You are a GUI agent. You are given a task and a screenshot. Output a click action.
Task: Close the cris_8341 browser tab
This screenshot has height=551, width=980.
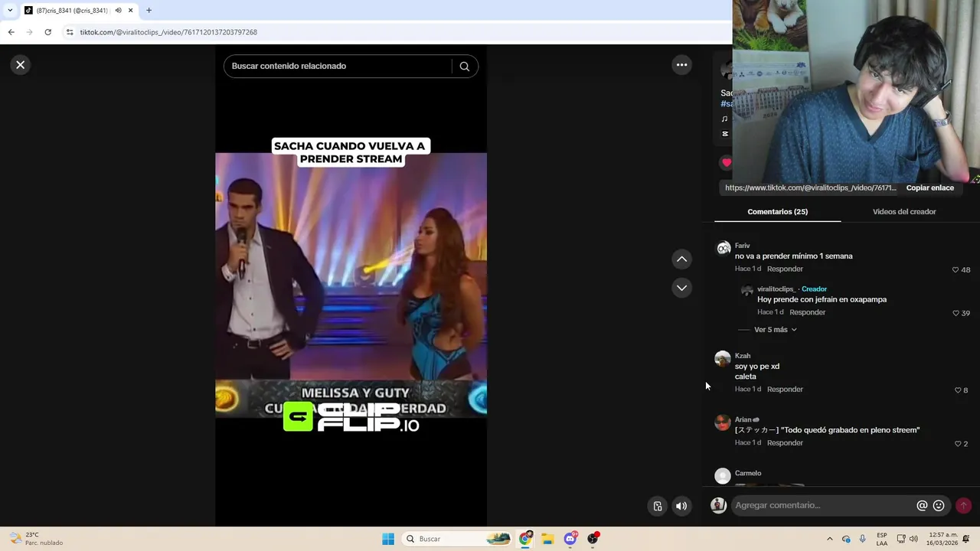(130, 11)
